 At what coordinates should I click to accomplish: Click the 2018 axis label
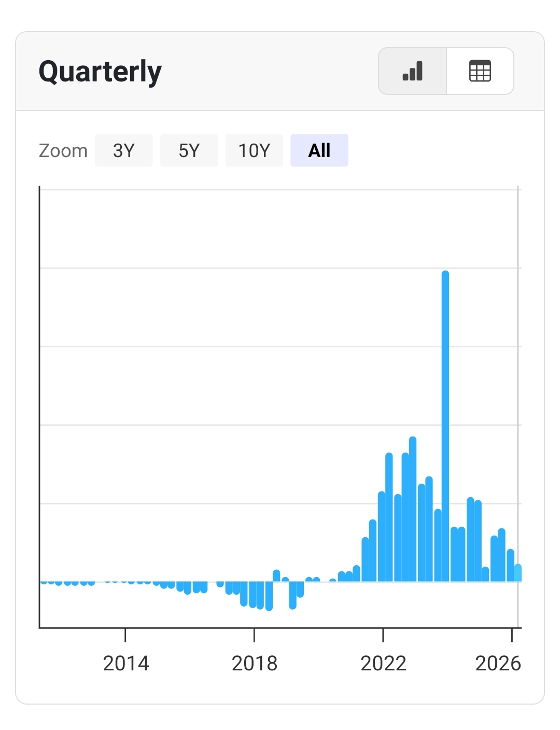255,663
